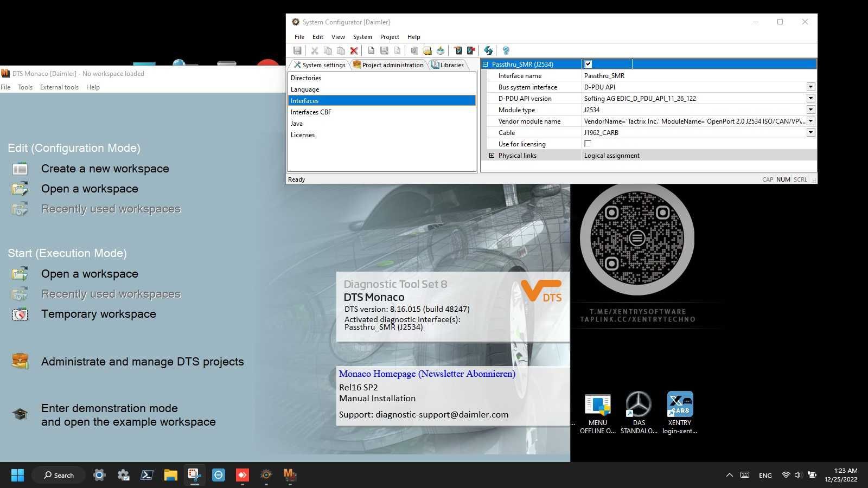Click 'Enter demonstration mode' option
868x488 pixels.
129,415
